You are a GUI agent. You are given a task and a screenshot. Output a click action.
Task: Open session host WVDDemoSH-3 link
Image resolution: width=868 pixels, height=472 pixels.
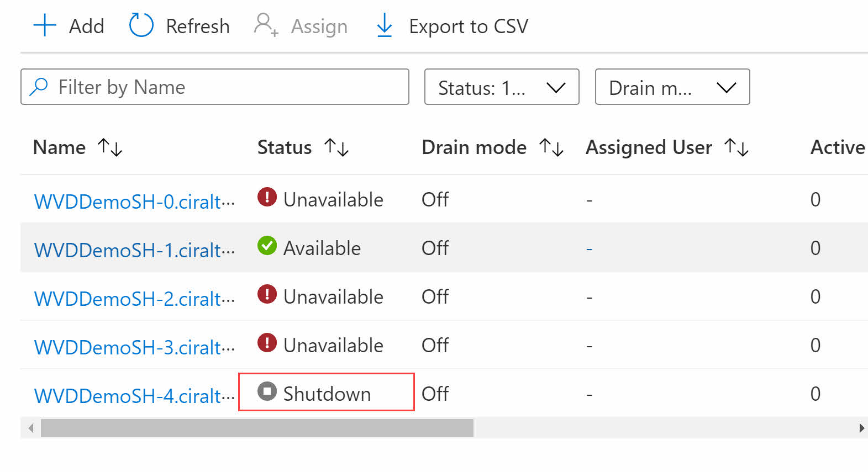[x=134, y=347]
